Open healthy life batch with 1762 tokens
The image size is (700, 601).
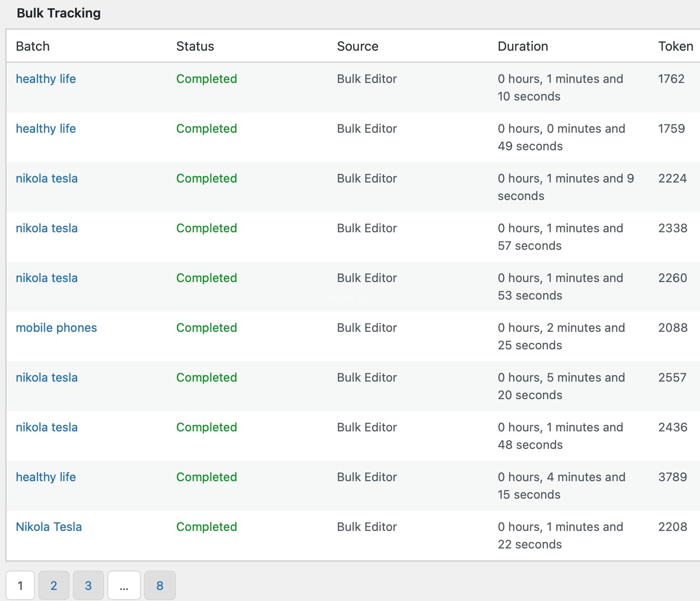coord(46,79)
